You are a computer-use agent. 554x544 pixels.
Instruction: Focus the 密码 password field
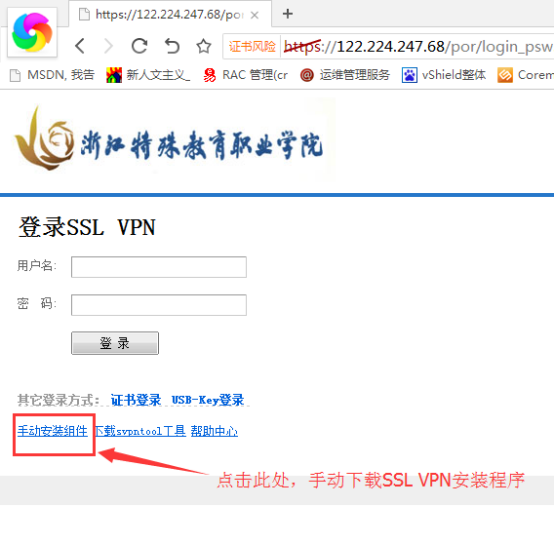coord(159,305)
